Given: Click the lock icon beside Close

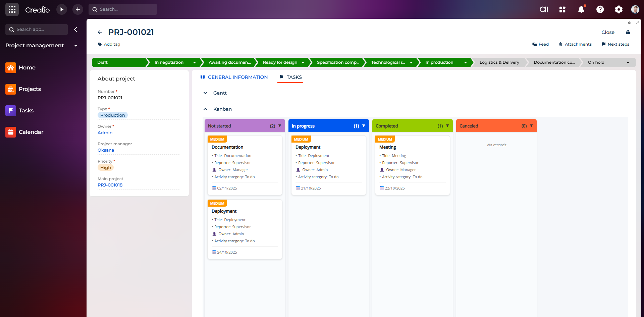Looking at the screenshot, I should click(x=628, y=32).
